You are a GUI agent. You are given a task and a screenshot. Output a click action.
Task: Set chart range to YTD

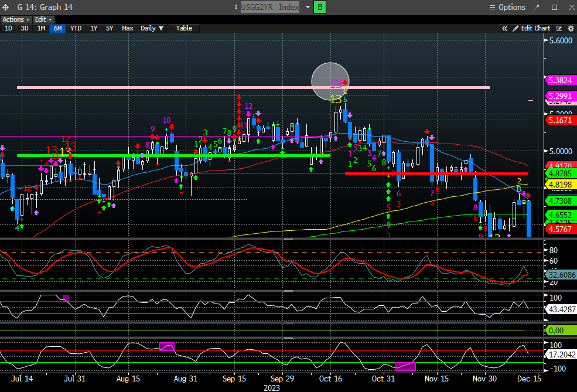76,28
